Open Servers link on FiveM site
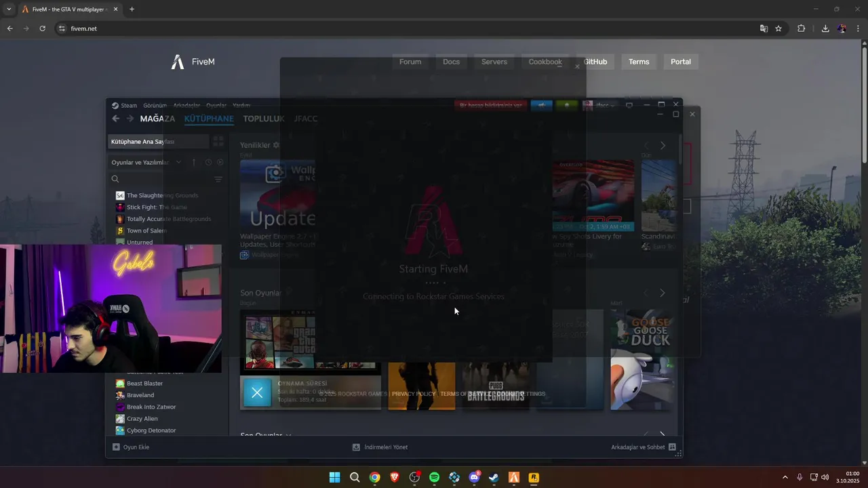 click(494, 62)
